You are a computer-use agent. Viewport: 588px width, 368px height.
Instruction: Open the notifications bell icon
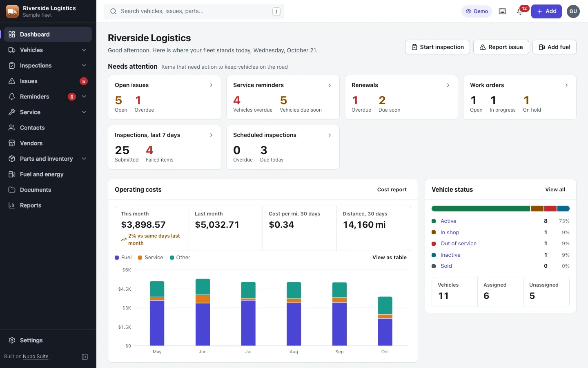click(x=520, y=11)
